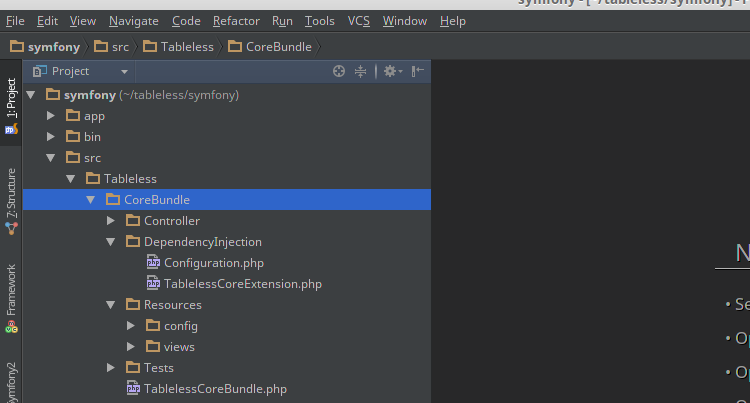This screenshot has width=750, height=403.
Task: Collapse the Resources folder
Action: tap(111, 305)
